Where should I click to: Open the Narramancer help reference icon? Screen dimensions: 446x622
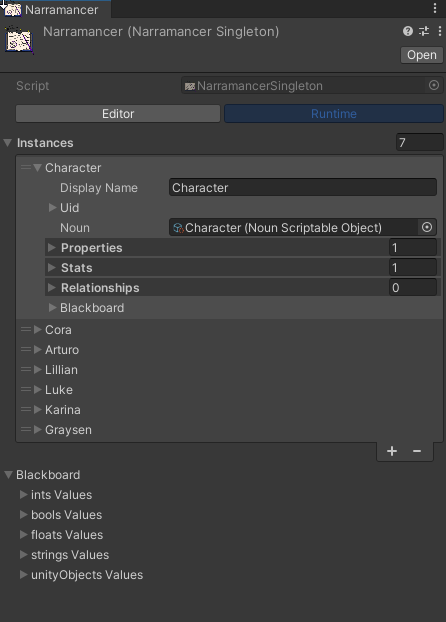click(408, 31)
